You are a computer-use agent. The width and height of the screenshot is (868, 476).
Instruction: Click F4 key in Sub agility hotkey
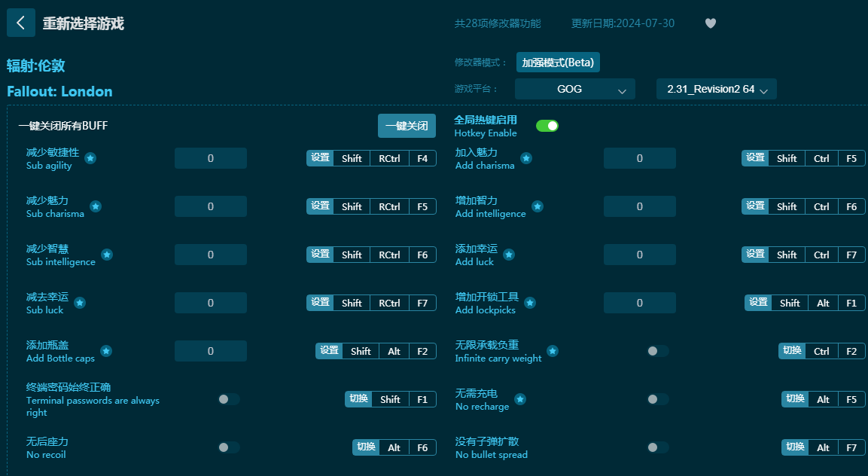[x=422, y=158]
